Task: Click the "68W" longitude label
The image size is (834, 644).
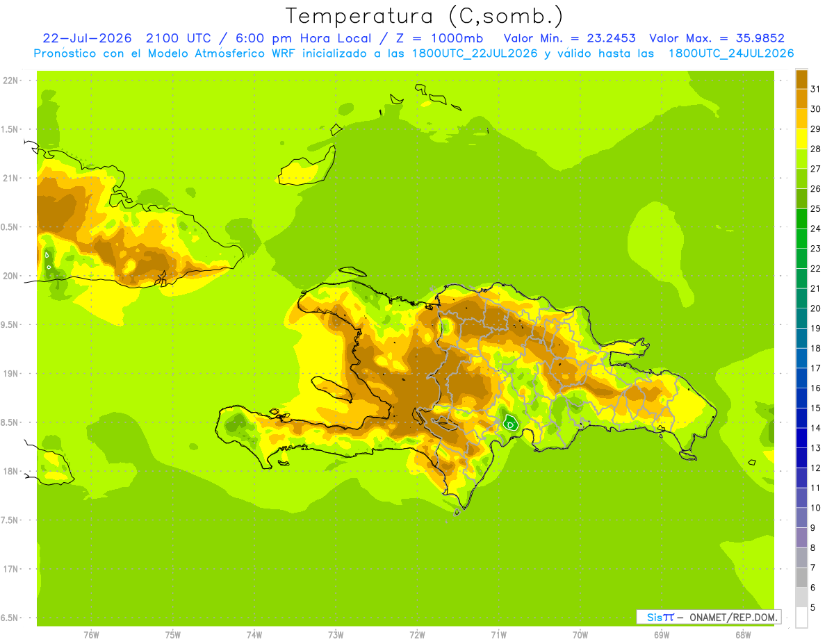Action: 743,634
